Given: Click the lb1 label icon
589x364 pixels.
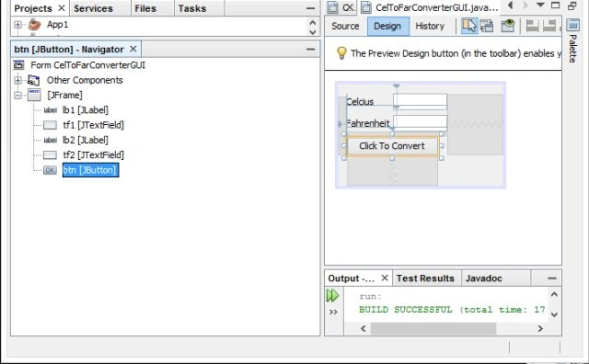Looking at the screenshot, I should (50, 110).
